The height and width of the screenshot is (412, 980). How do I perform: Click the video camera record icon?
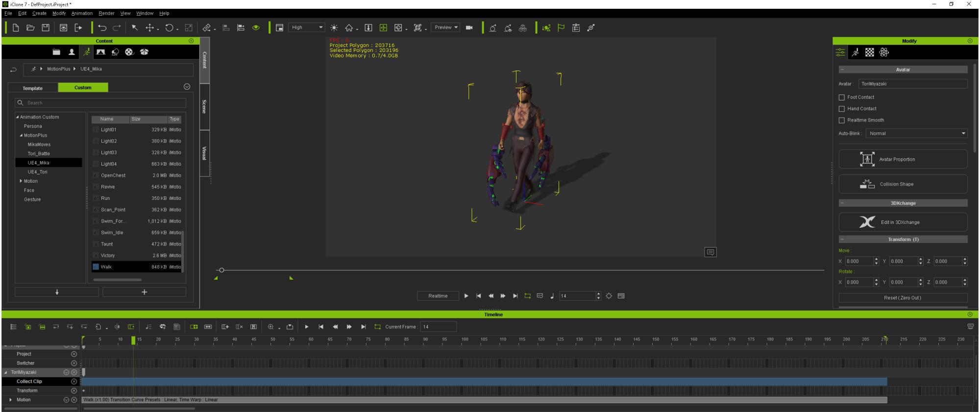click(x=469, y=28)
